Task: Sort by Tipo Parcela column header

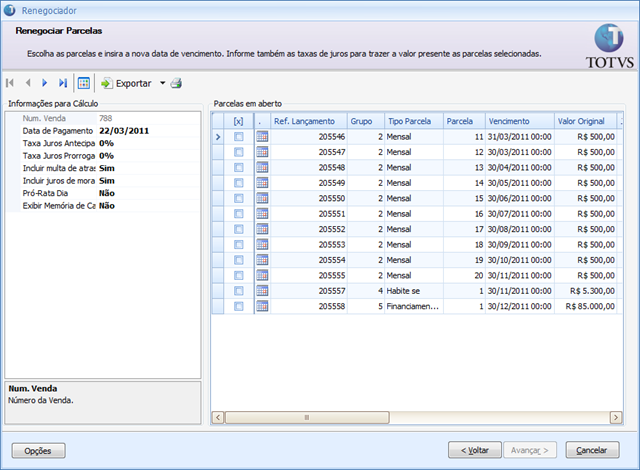Action: tap(414, 121)
